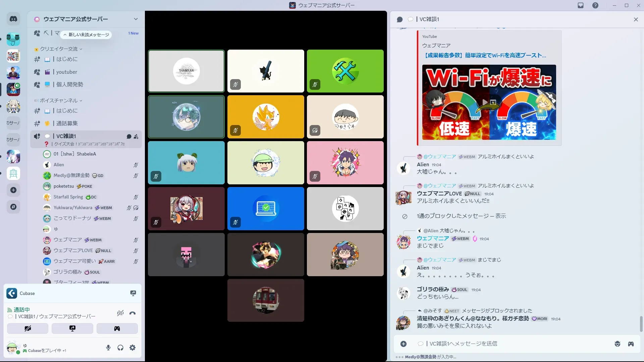Image resolution: width=644 pixels, height=362 pixels.
Task: Open the Inbox icon in the title bar
Action: click(x=581, y=5)
